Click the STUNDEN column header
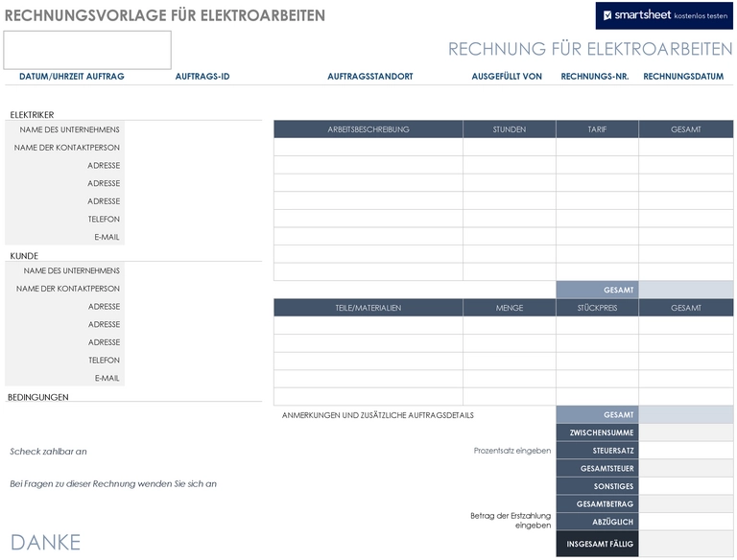Screen dimensions: 737x560 [x=510, y=129]
